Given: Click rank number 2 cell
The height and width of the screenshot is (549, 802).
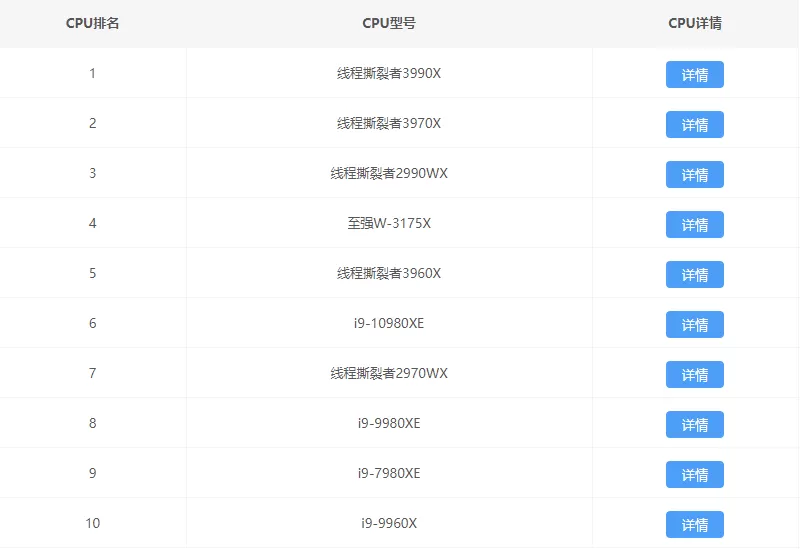Looking at the screenshot, I should 93,123.
